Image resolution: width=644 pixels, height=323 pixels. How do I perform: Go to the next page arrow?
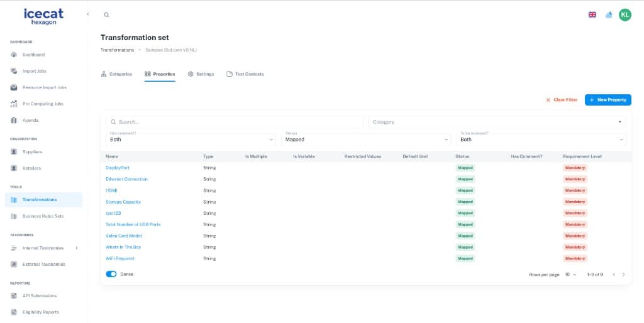pos(623,275)
